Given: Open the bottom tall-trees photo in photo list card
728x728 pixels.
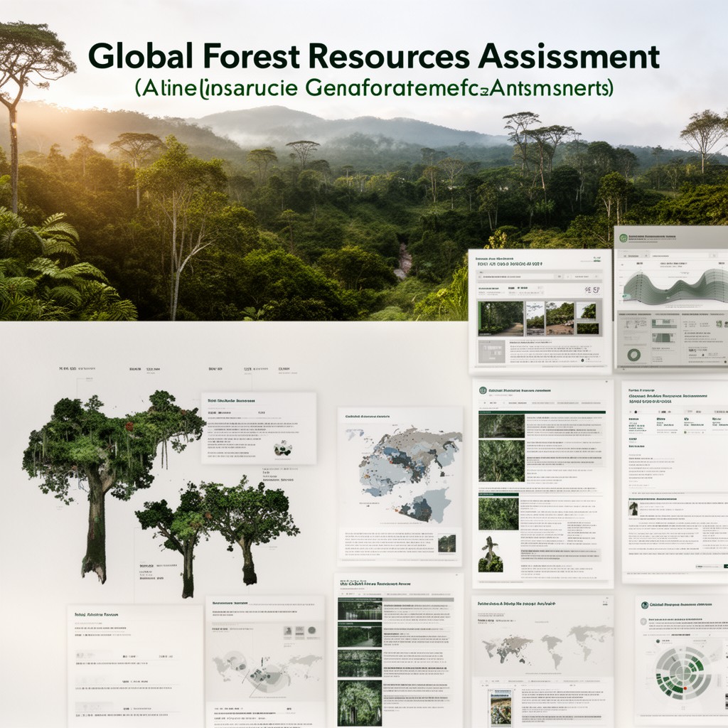Looking at the screenshot, I should [359, 703].
